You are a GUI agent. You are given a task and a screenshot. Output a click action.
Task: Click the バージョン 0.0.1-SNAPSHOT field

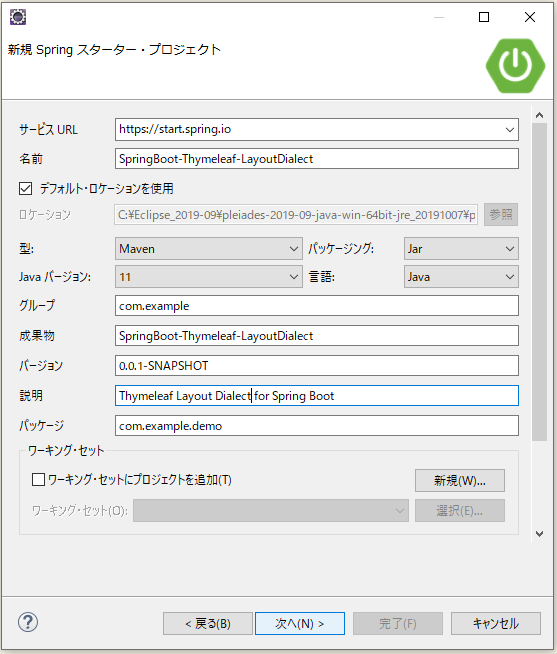click(x=317, y=366)
